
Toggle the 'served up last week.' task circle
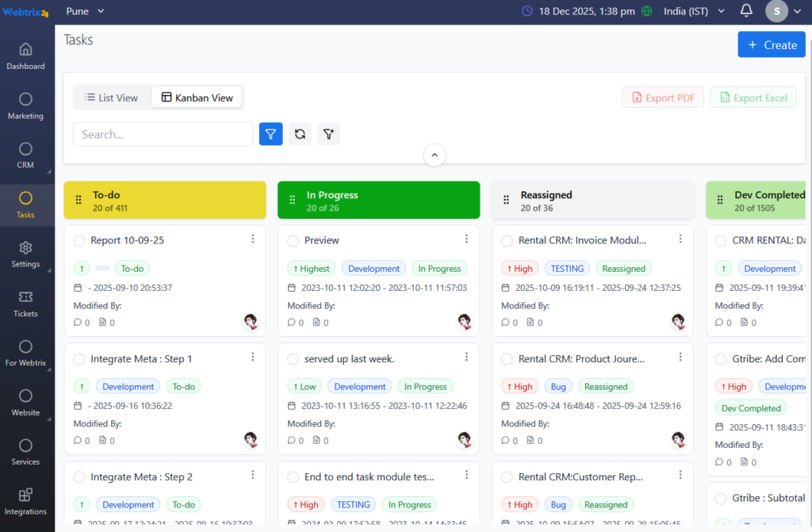(293, 359)
